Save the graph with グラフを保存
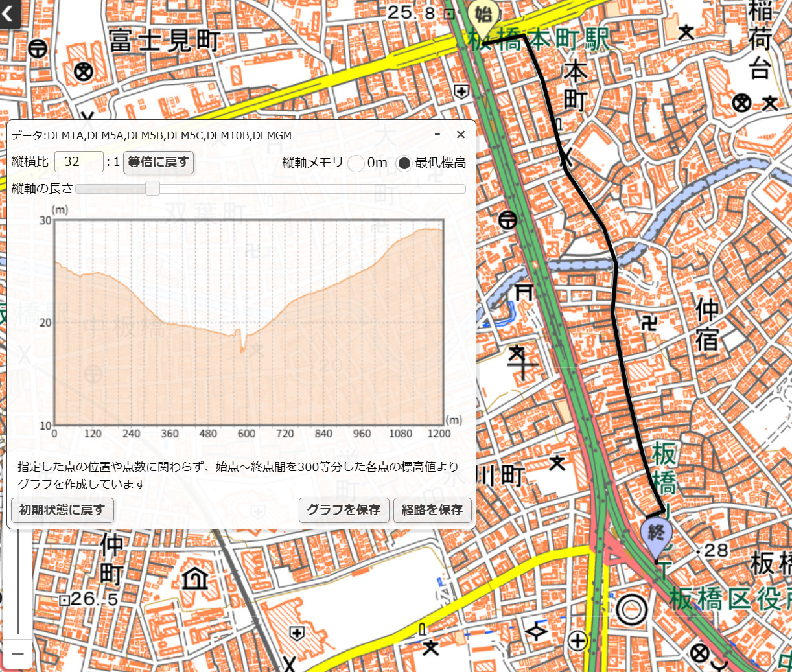 point(344,510)
